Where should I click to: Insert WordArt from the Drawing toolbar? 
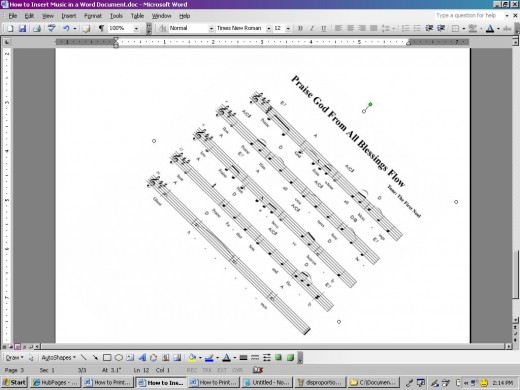click(142, 358)
